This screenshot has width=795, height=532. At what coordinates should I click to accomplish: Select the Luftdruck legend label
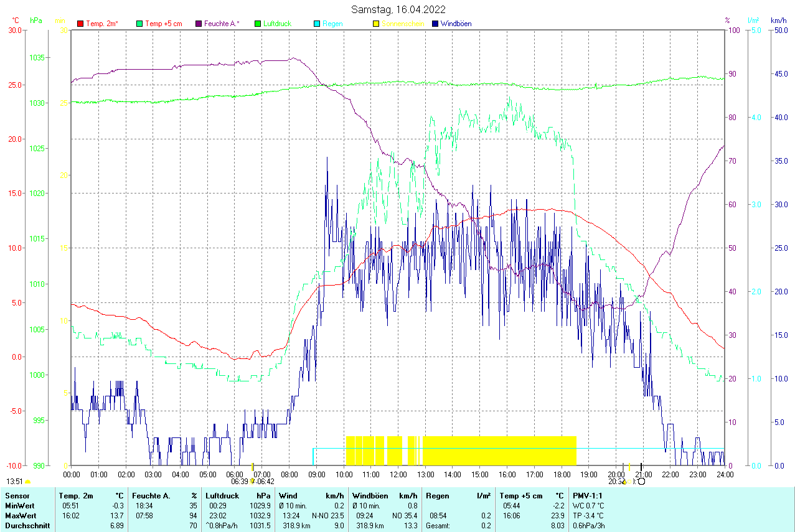[x=277, y=24]
